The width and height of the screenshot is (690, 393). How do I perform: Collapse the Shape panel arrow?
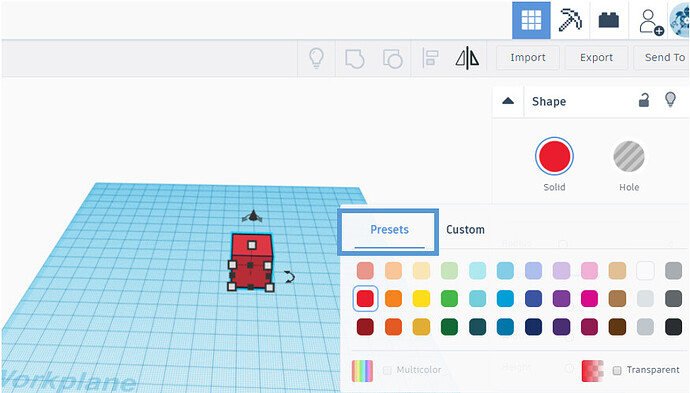tap(508, 101)
